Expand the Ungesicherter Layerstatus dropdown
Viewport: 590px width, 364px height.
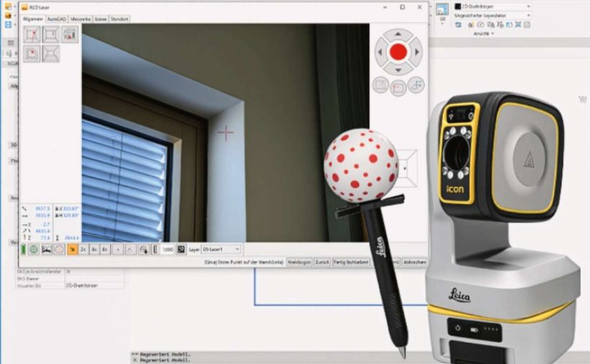tap(492, 15)
